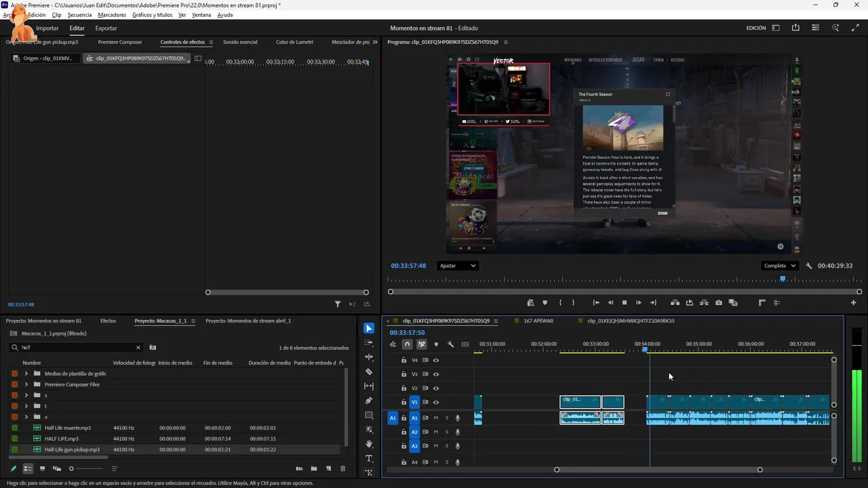Toggle captions track button in timeline

coord(465,344)
